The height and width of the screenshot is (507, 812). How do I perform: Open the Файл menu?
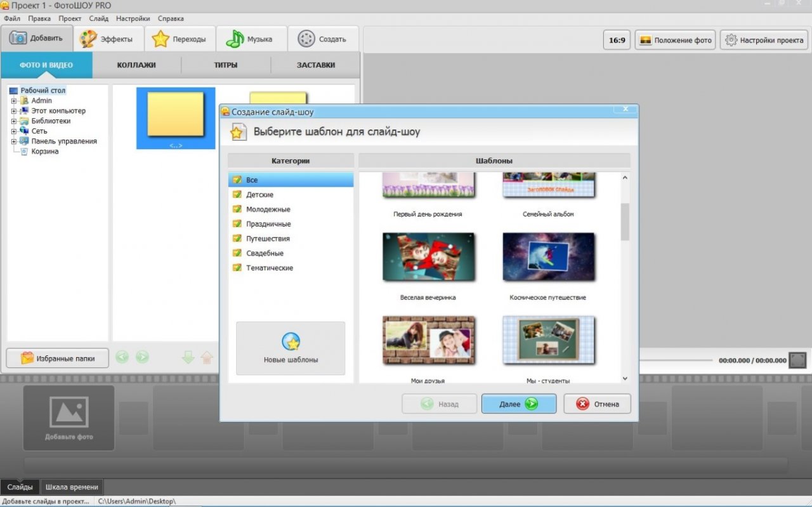[x=12, y=18]
